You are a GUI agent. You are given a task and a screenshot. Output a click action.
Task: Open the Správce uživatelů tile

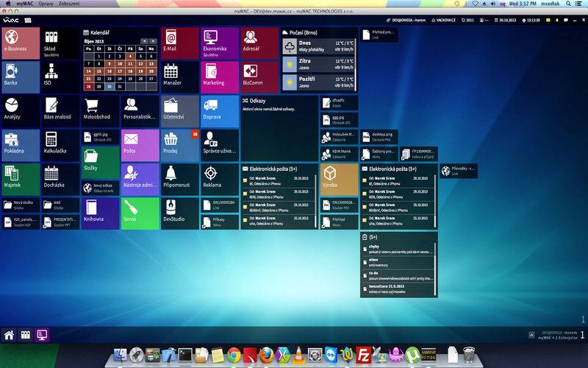220,146
